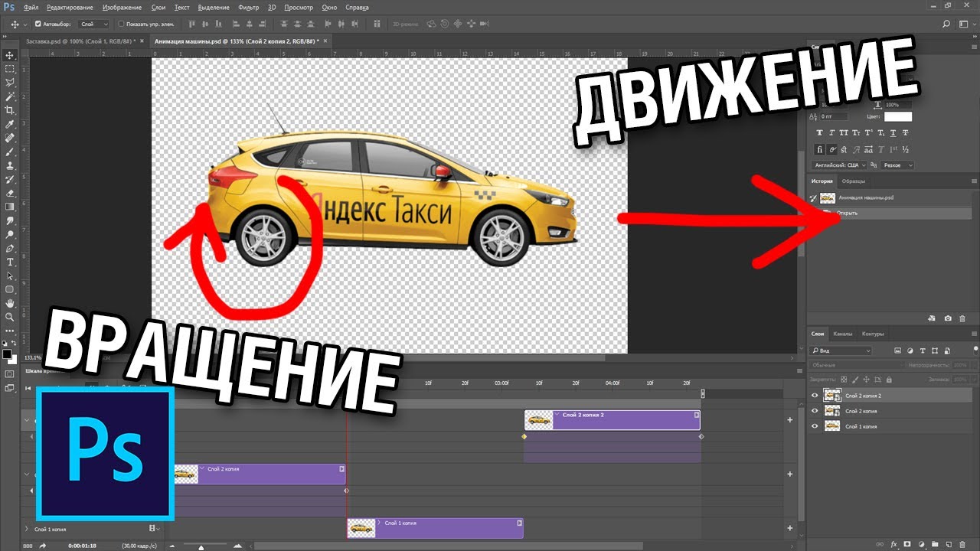Delete the current state in the History panel
Viewport: 980px width, 551px height.
tap(962, 318)
